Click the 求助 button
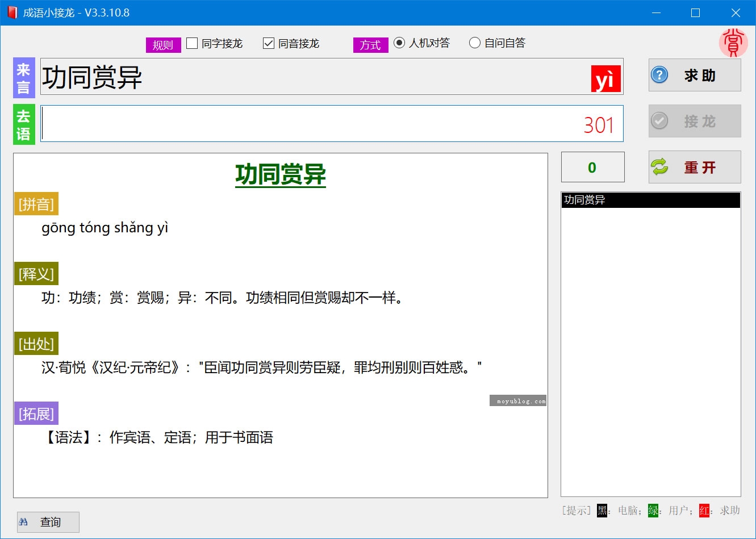The width and height of the screenshot is (756, 539). click(695, 75)
